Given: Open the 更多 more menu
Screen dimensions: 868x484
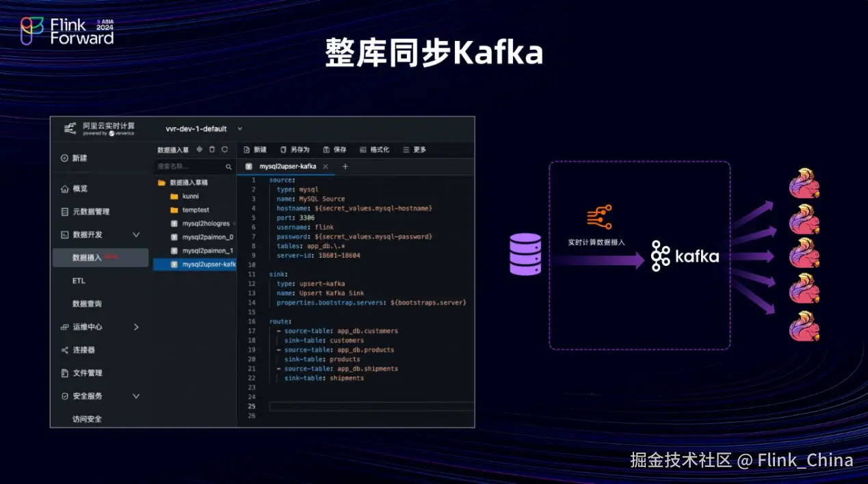Looking at the screenshot, I should tap(415, 149).
